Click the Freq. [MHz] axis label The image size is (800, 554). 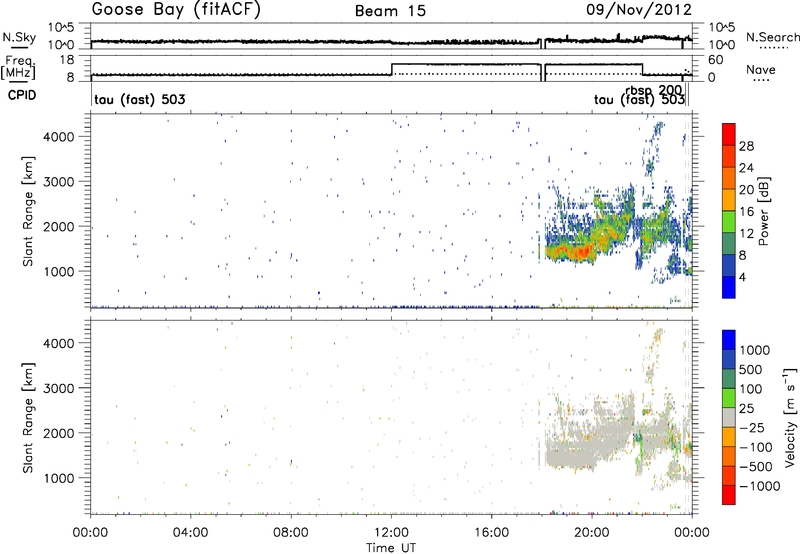19,67
